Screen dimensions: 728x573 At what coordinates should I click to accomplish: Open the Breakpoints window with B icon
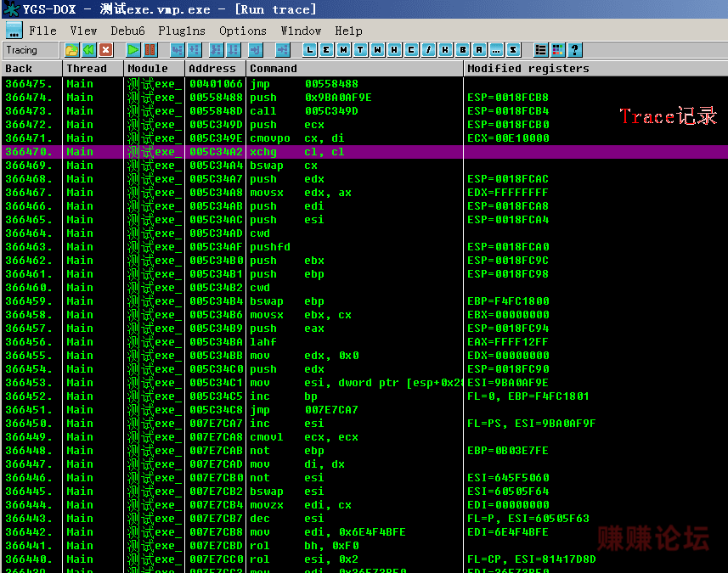[x=462, y=49]
